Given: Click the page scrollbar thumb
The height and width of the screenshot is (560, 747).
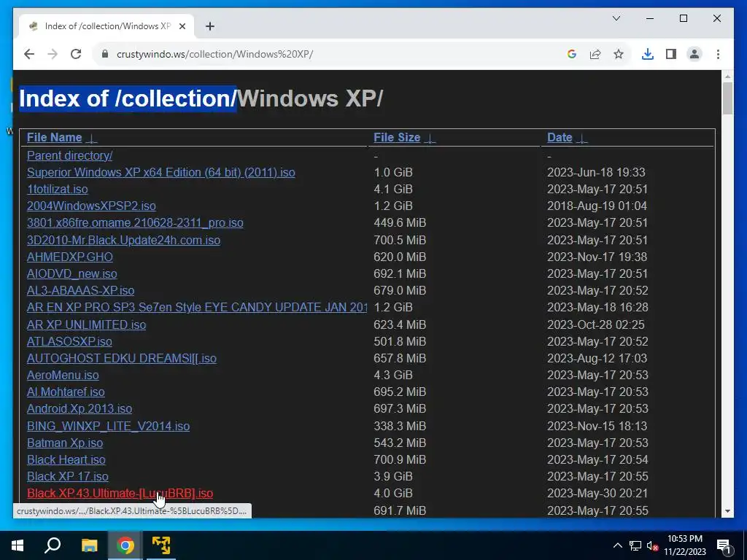Looking at the screenshot, I should point(727,98).
